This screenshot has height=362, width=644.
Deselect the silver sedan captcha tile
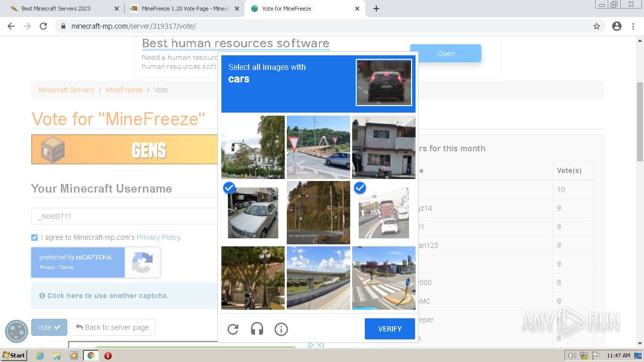(253, 213)
